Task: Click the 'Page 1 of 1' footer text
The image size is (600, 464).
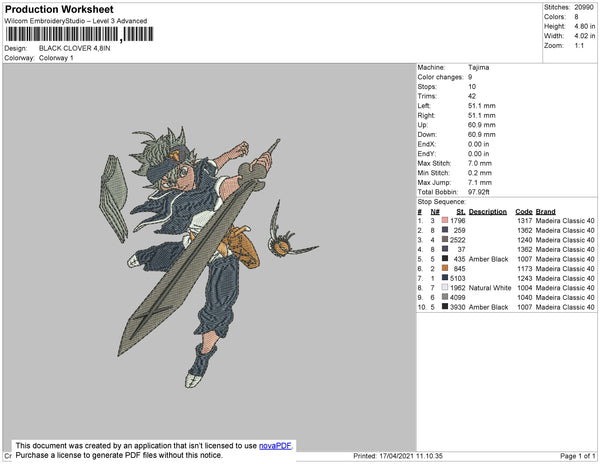Action: coord(577,456)
